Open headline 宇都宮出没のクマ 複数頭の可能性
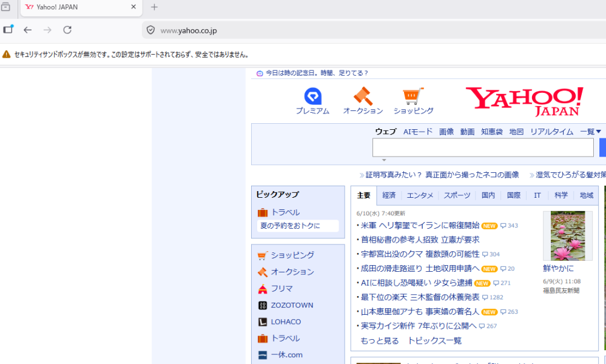The image size is (606, 364). (420, 254)
